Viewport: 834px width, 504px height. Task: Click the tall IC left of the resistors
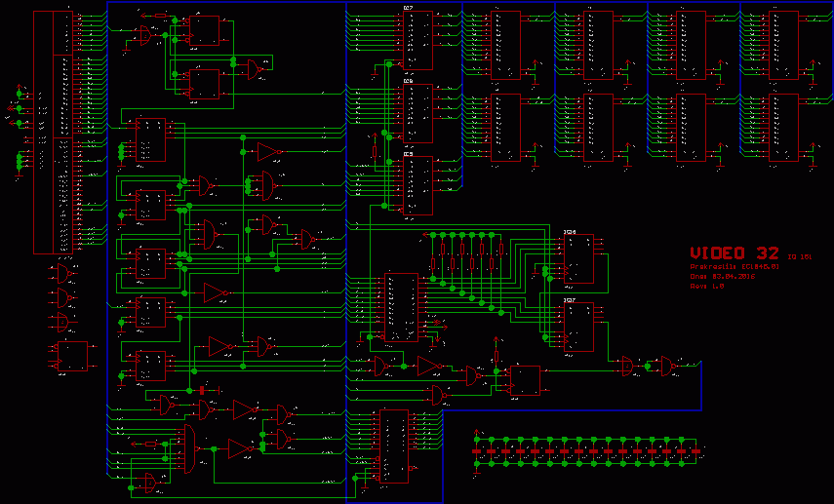[401, 307]
